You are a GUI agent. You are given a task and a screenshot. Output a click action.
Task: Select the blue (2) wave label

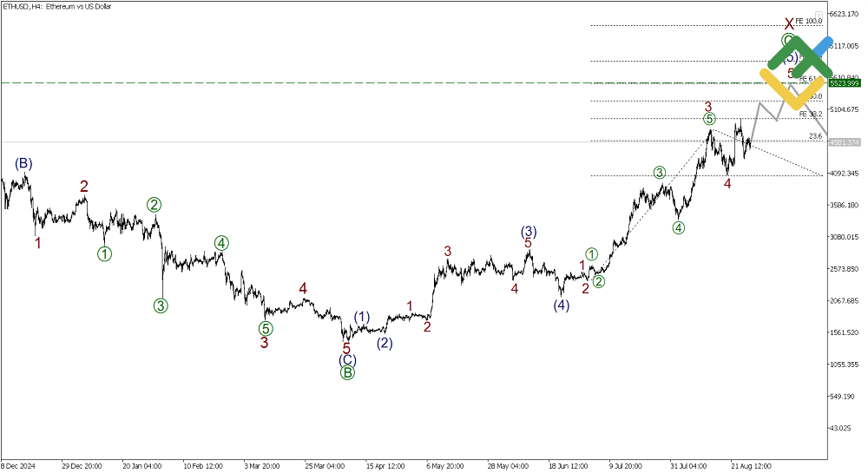pos(385,343)
